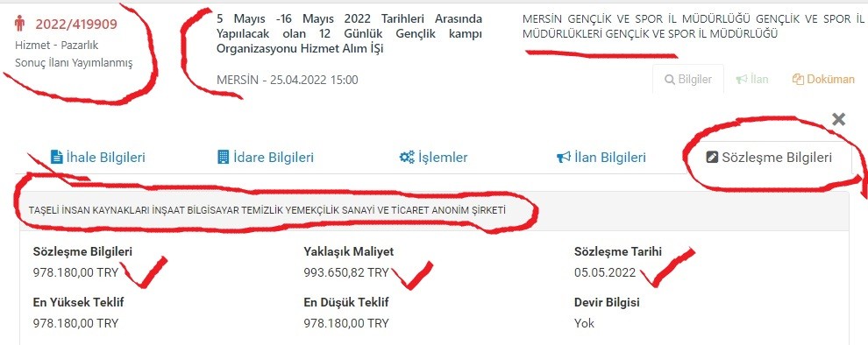Click the red person icon beside 2022/419909
This screenshot has width=868, height=345.
20,25
